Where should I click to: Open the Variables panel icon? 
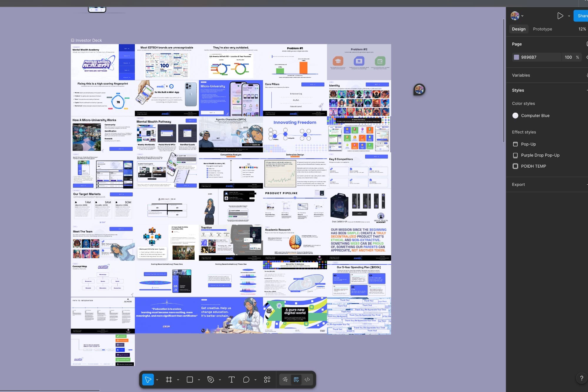pyautogui.click(x=587, y=75)
